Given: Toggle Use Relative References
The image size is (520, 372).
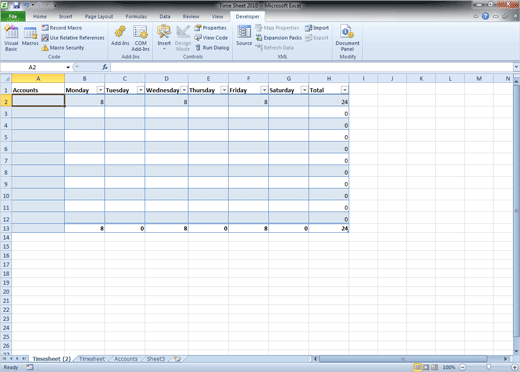Looking at the screenshot, I should pyautogui.click(x=73, y=38).
